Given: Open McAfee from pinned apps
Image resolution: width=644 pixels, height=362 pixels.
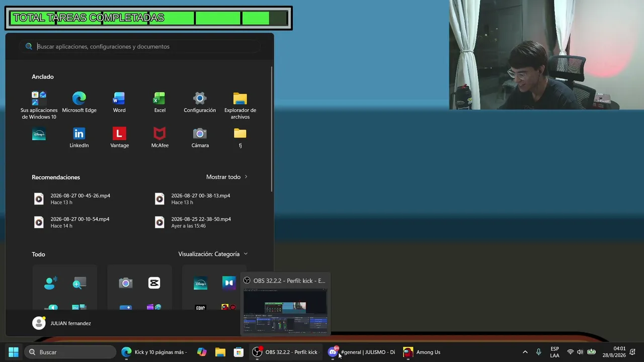Looking at the screenshot, I should pyautogui.click(x=159, y=138).
